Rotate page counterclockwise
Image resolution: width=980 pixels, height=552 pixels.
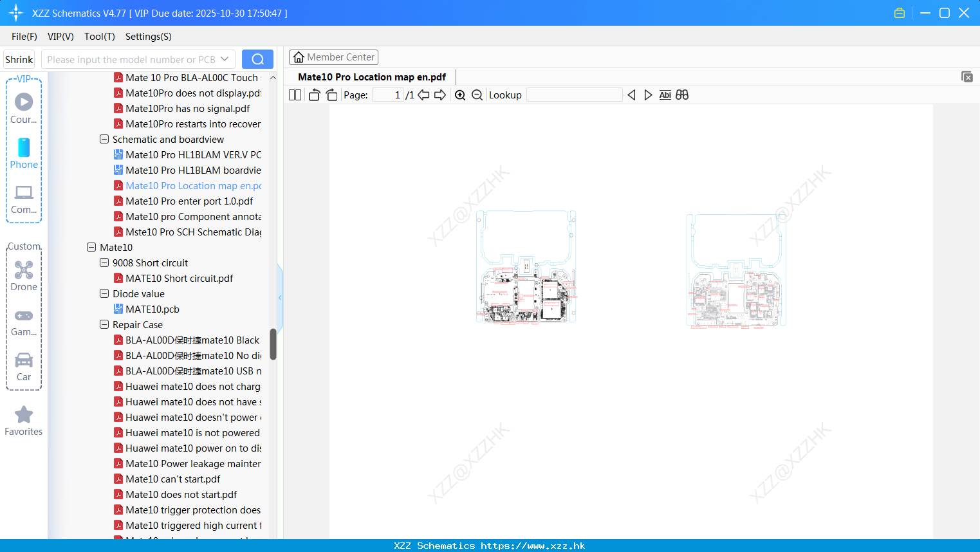click(x=314, y=95)
